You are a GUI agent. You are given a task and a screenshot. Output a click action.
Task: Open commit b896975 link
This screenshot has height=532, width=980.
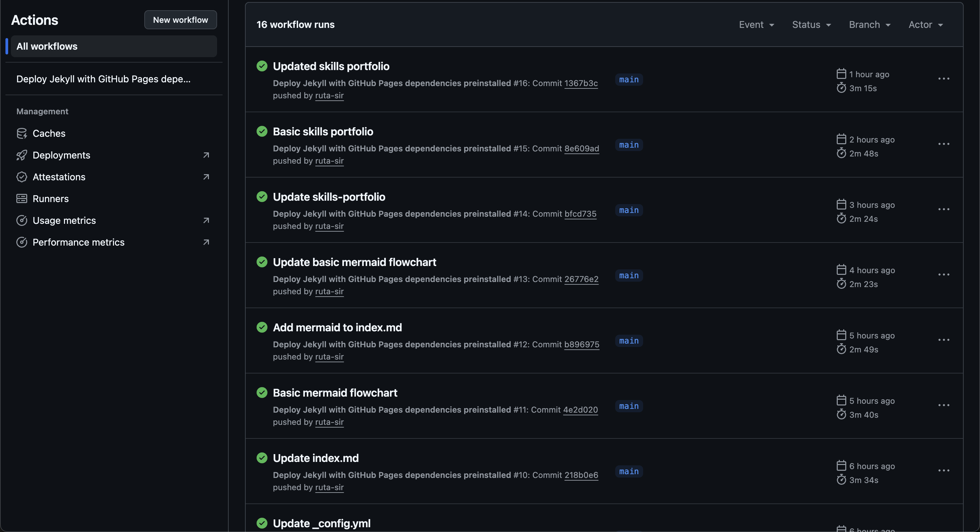click(x=582, y=344)
